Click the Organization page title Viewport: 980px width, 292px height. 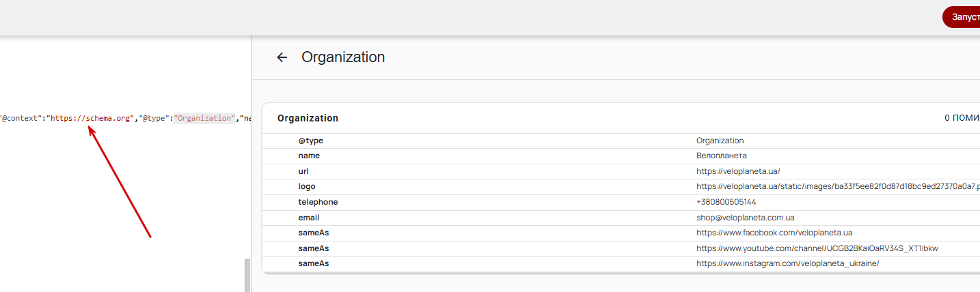(x=343, y=57)
